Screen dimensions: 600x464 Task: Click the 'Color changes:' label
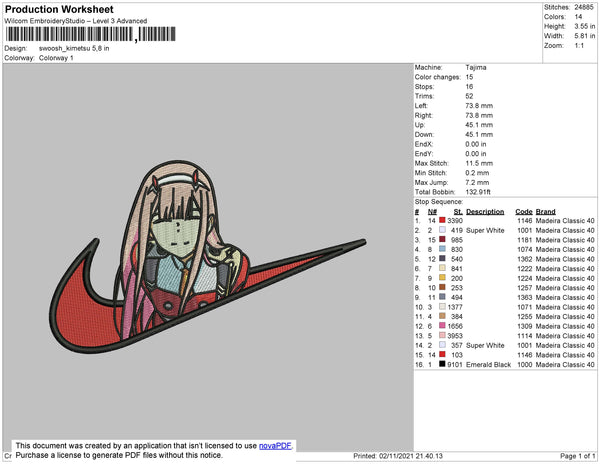point(438,77)
